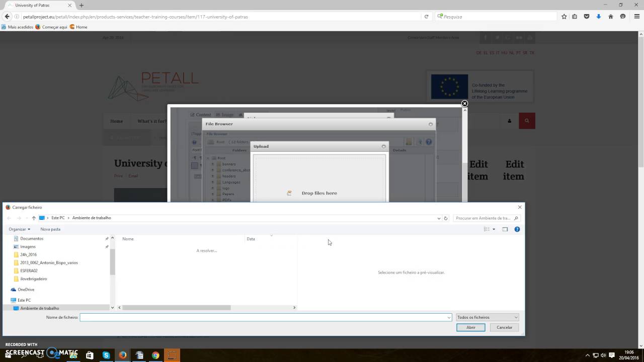Click Este PC breadcrumb segment
Viewport: 644px width, 362px height.
pyautogui.click(x=58, y=218)
